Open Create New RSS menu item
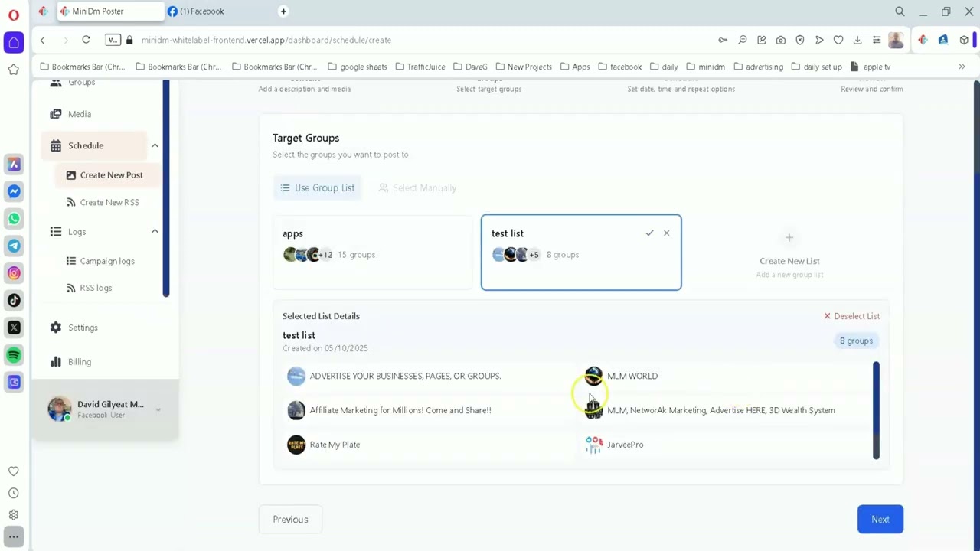 coord(109,202)
